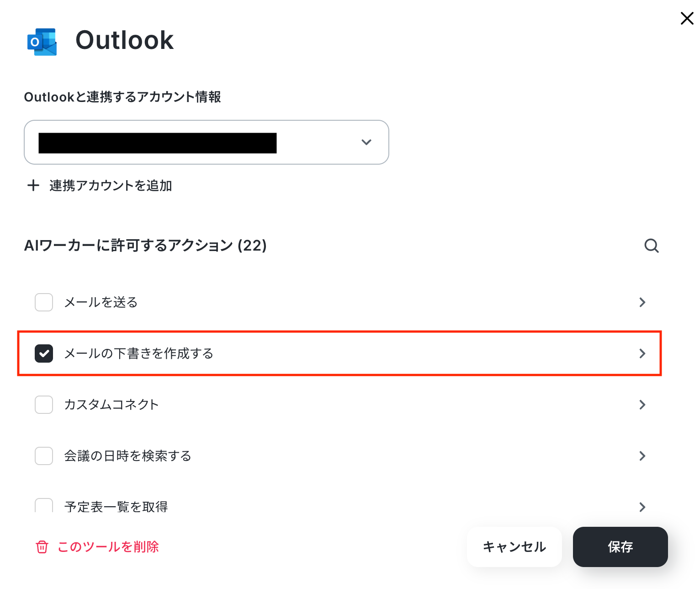The image size is (700, 589).
Task: Click the account selection field
Action: [x=207, y=142]
